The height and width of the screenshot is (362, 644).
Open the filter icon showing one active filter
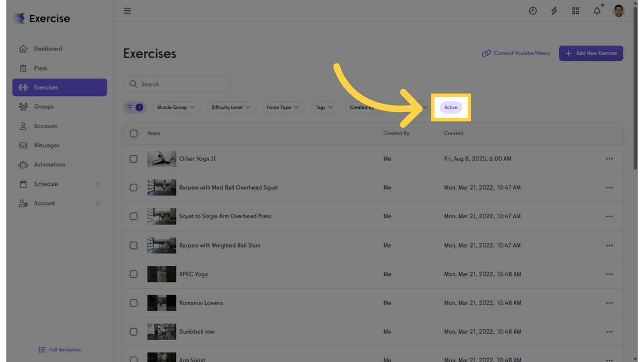(x=134, y=107)
